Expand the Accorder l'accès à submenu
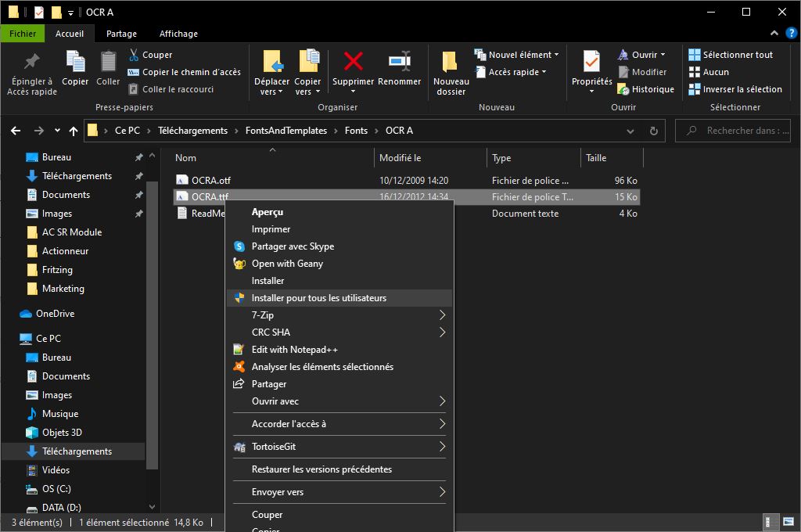 point(339,424)
